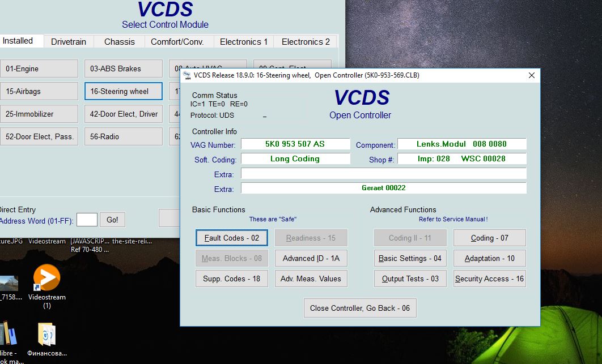
Task: Open the Videostream desktop shortcut icon
Action: [46, 279]
